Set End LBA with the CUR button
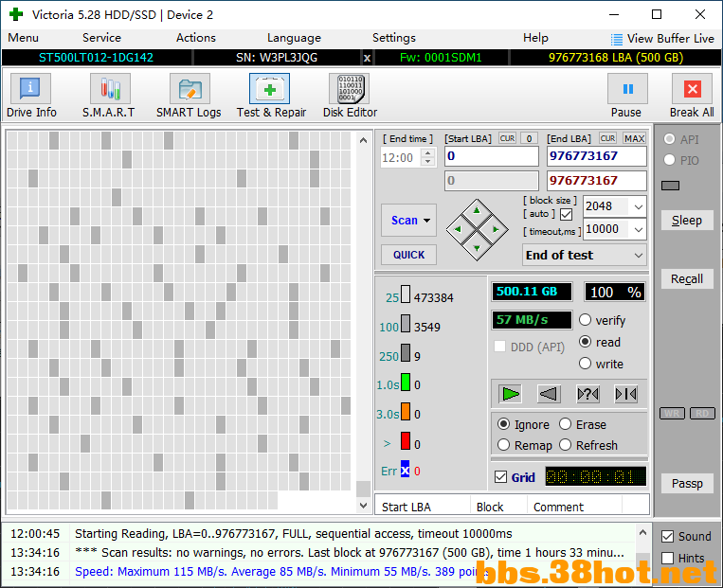This screenshot has height=588, width=723. coord(607,138)
